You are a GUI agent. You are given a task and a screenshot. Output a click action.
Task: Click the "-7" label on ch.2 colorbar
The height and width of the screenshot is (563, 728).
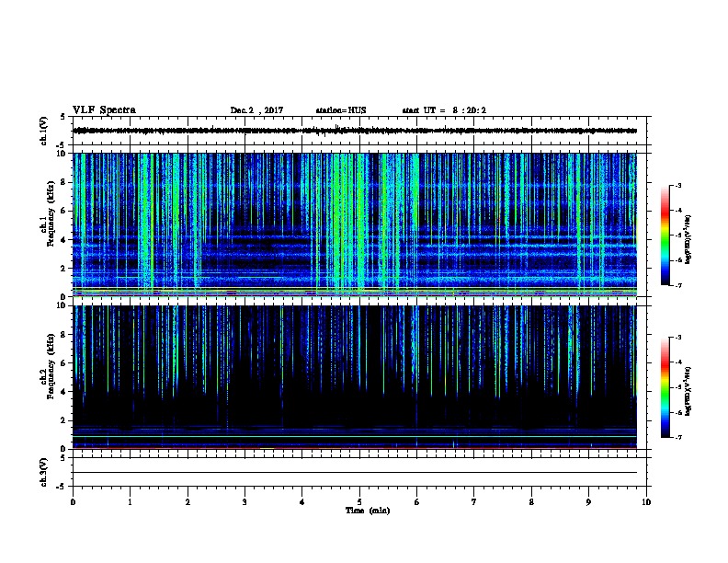pyautogui.click(x=678, y=438)
